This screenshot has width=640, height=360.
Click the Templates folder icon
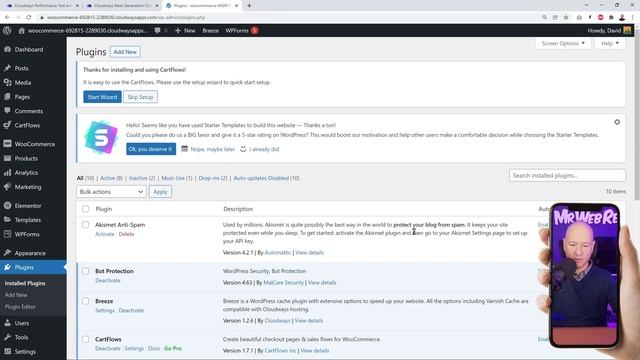point(7,220)
